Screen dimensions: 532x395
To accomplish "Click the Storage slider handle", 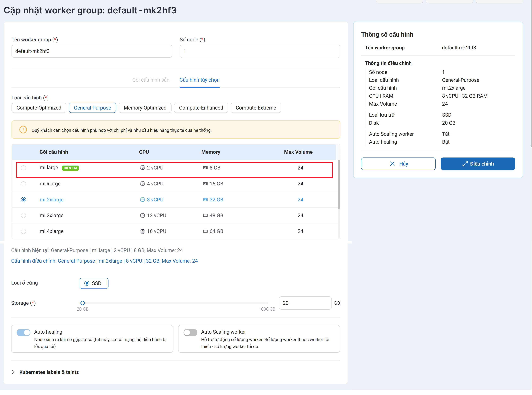I will (82, 303).
